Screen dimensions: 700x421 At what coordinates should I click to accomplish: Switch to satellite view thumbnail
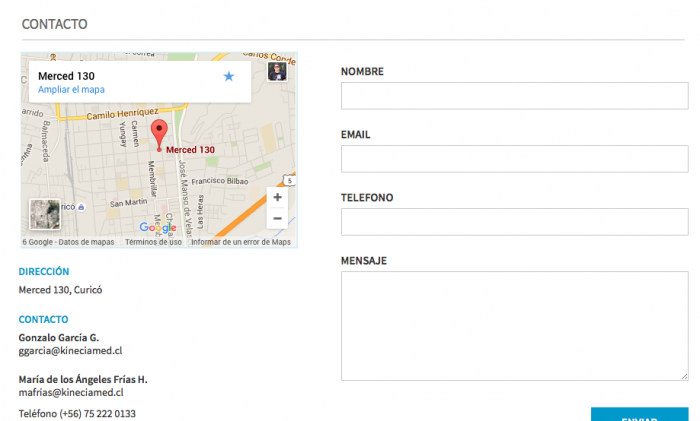click(x=44, y=215)
